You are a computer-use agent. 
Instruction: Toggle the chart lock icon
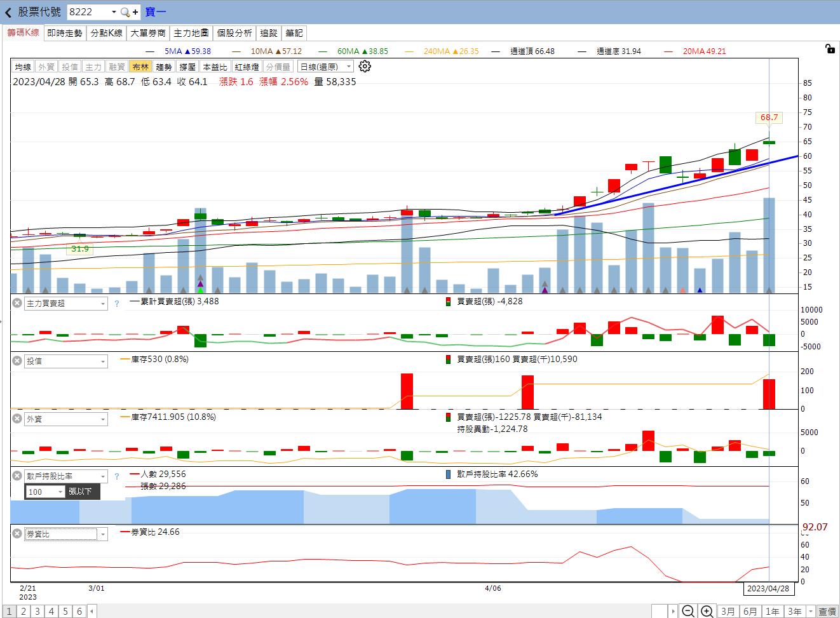pos(830,49)
